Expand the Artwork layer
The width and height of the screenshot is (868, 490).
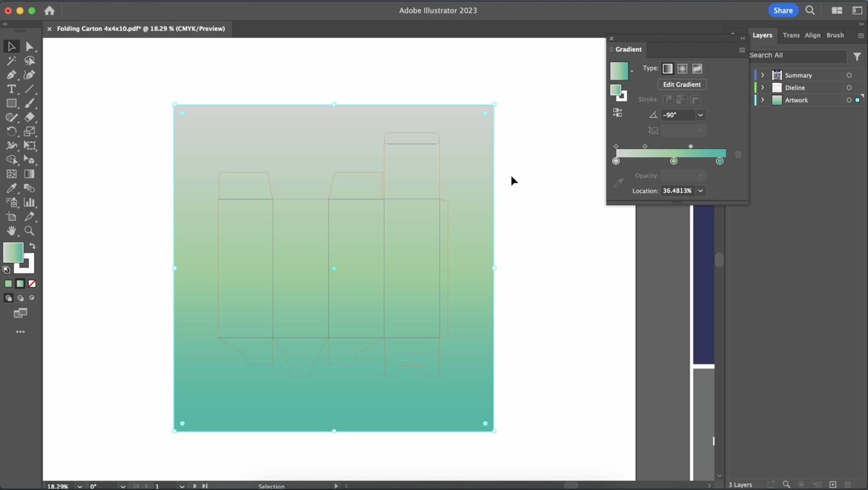point(762,100)
